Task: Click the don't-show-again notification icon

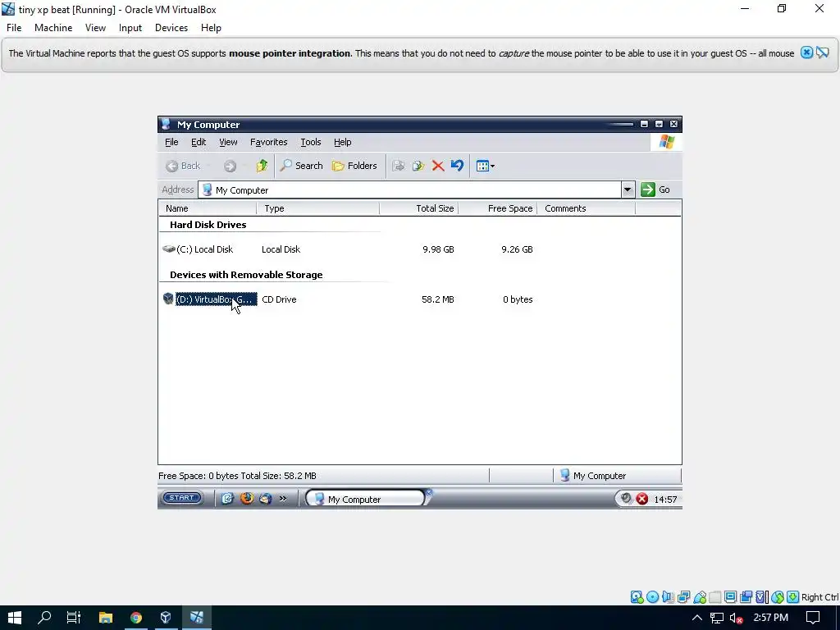Action: [822, 52]
